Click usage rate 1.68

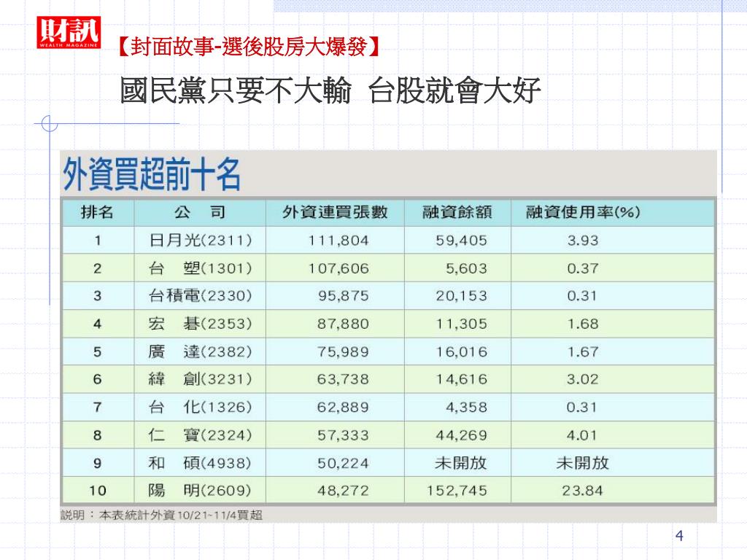coord(583,324)
